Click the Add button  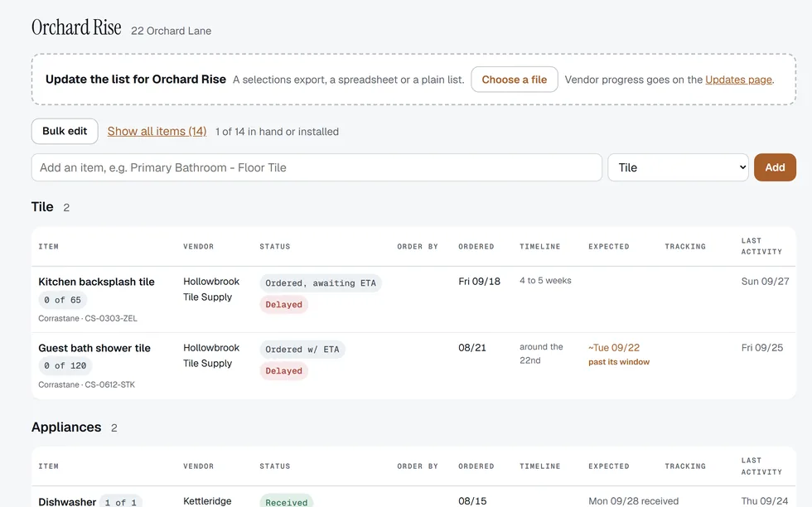775,167
